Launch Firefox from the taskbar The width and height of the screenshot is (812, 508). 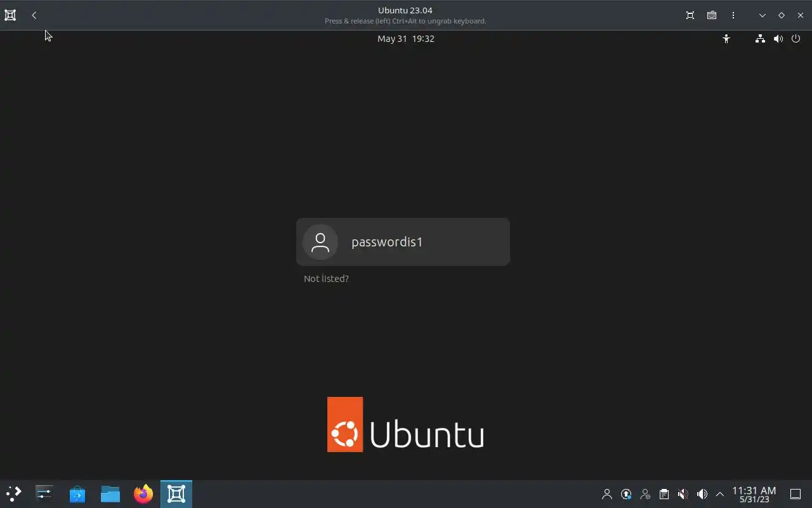[x=143, y=493]
